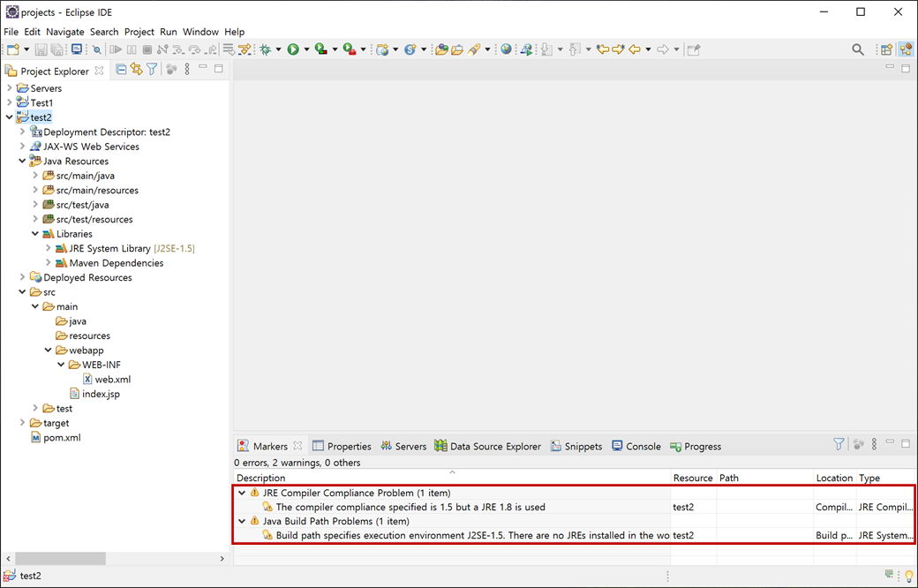The height and width of the screenshot is (588, 918).
Task: Open the Navigate menu
Action: point(65,32)
